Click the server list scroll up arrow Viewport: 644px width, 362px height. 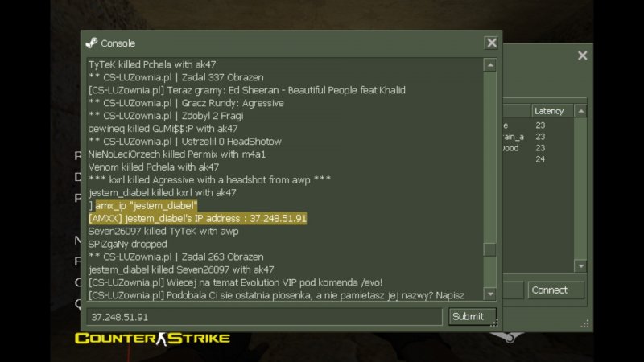click(580, 111)
